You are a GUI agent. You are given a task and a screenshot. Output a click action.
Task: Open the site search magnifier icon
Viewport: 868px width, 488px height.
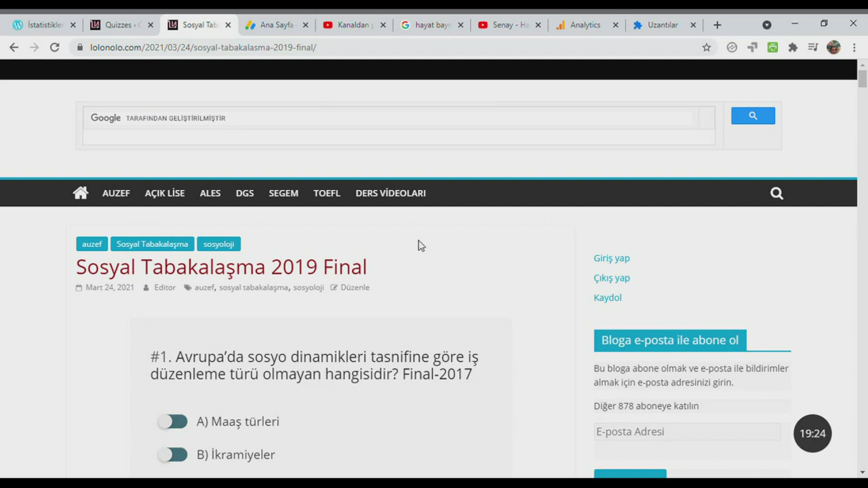click(x=777, y=193)
